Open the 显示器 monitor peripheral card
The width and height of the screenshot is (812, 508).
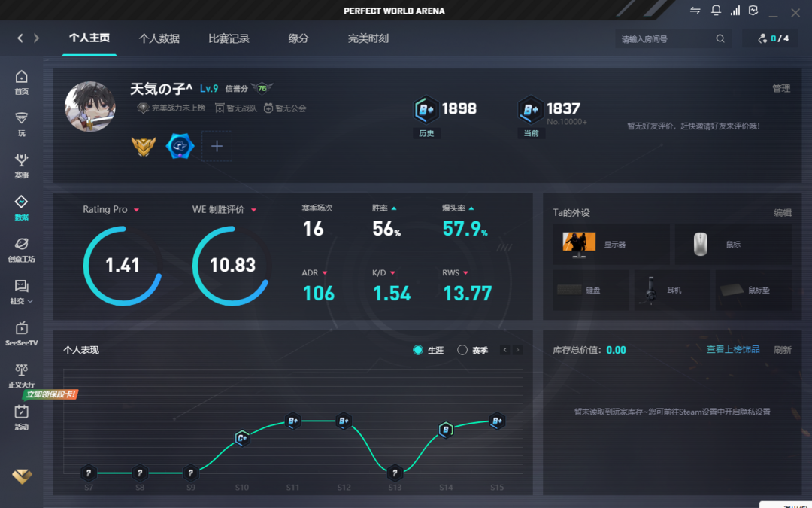pos(611,244)
